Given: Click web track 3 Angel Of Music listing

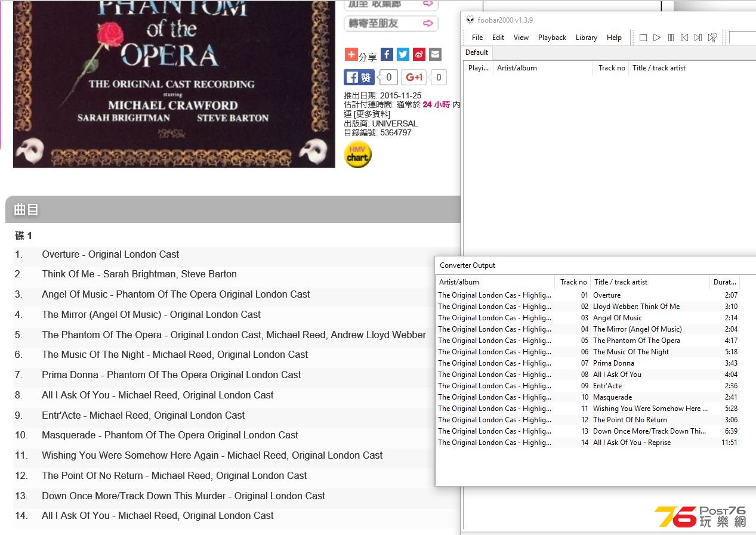Looking at the screenshot, I should pos(176,295).
